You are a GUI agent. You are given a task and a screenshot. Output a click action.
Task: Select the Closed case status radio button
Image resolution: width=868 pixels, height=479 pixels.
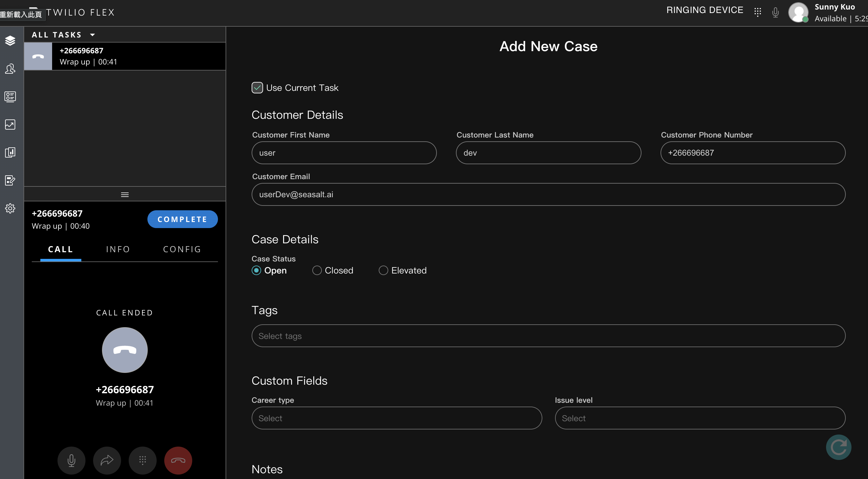pos(316,270)
